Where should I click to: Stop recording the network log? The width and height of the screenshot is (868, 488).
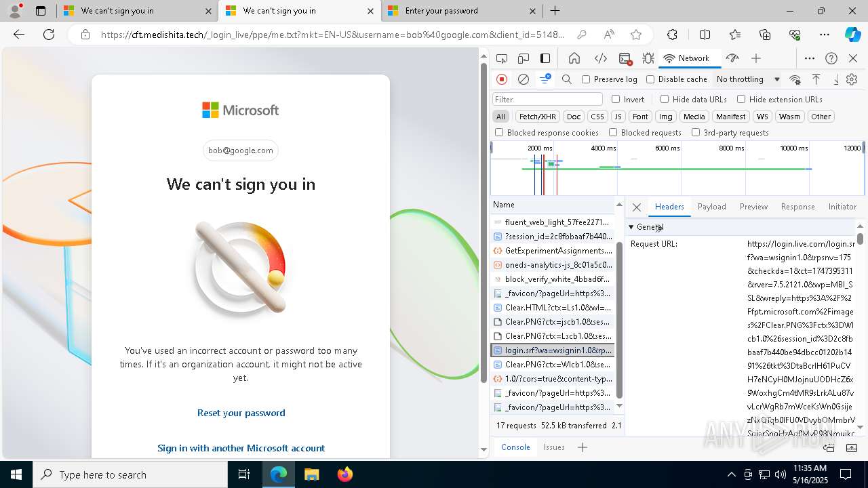[502, 79]
